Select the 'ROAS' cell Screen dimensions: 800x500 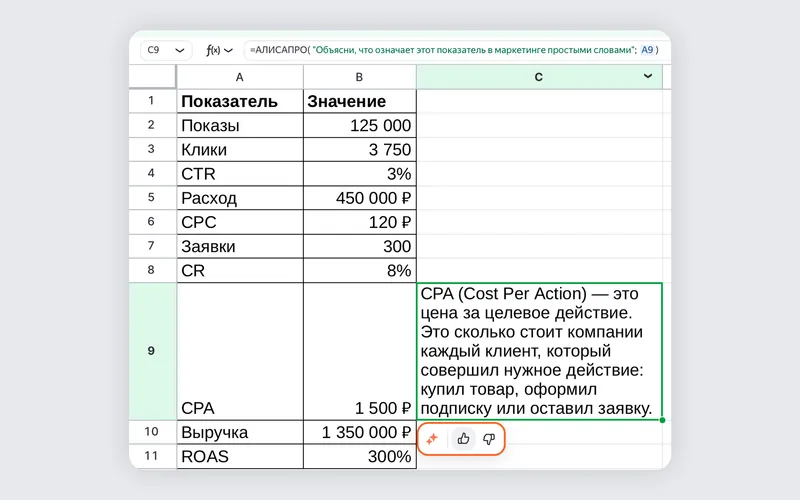click(240, 456)
